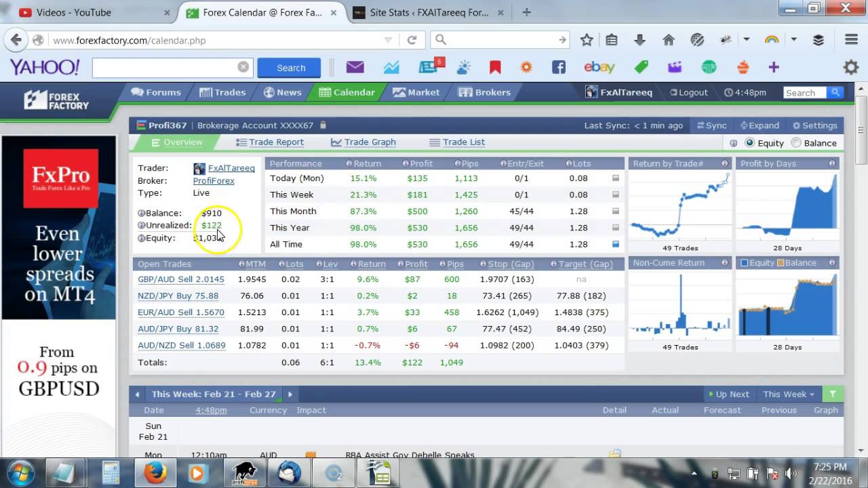
Task: Open the Forums menu
Action: pyautogui.click(x=157, y=92)
